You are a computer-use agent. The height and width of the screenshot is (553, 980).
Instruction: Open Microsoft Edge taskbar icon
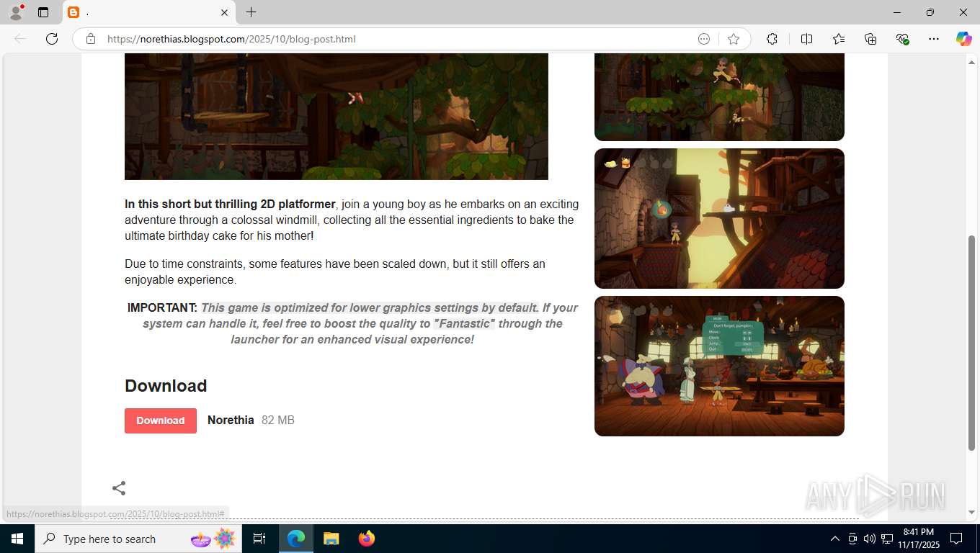(x=295, y=539)
